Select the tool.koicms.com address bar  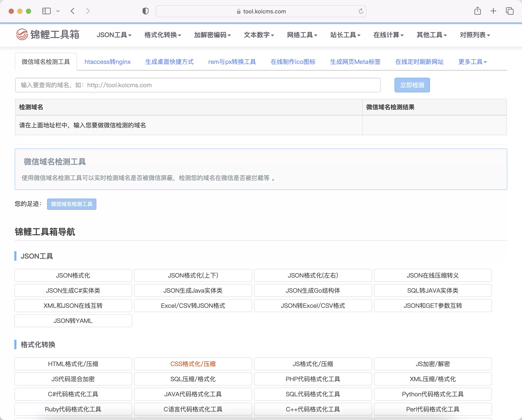point(261,11)
